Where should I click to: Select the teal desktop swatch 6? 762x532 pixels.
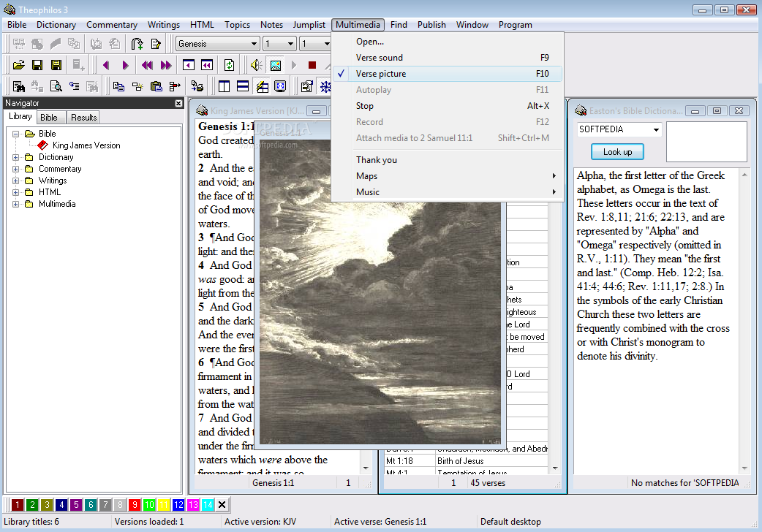pos(91,505)
